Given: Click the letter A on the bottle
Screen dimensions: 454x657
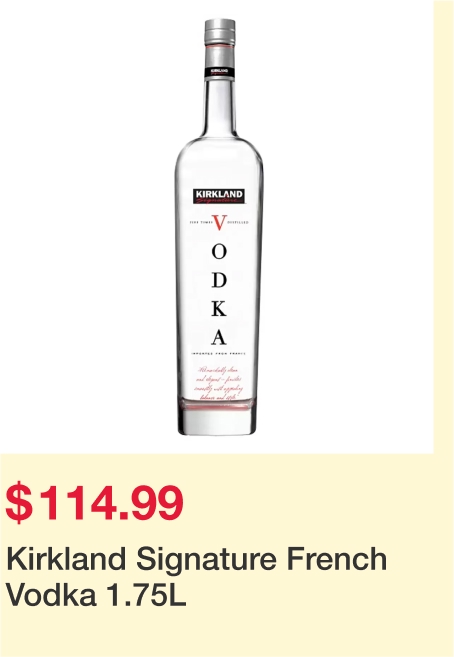Looking at the screenshot, I should point(219,337).
